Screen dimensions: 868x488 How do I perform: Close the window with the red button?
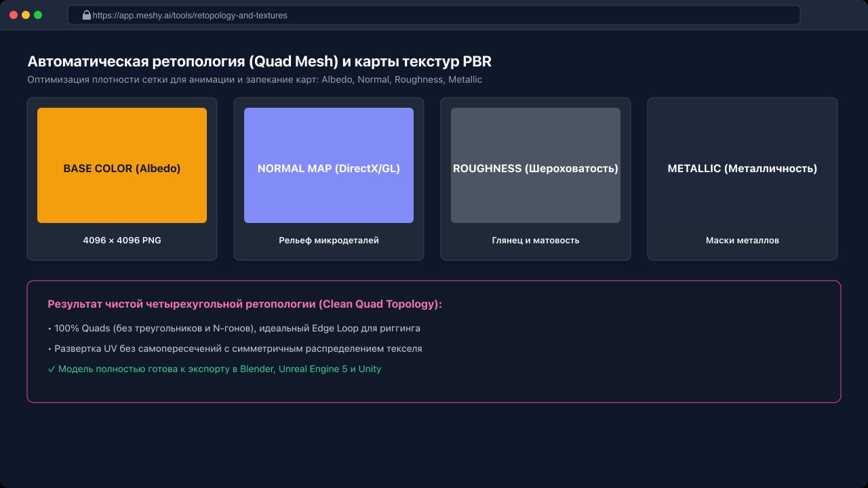[x=14, y=15]
